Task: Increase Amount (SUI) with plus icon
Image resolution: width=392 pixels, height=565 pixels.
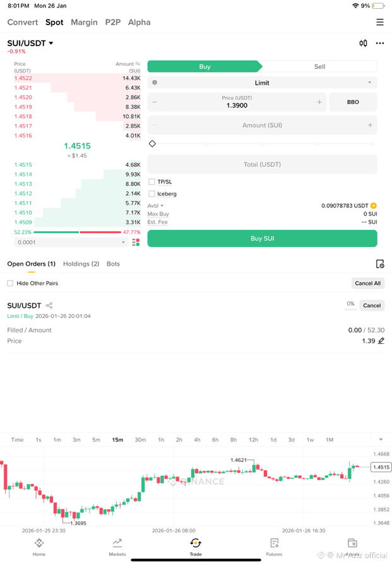Action: [x=370, y=125]
